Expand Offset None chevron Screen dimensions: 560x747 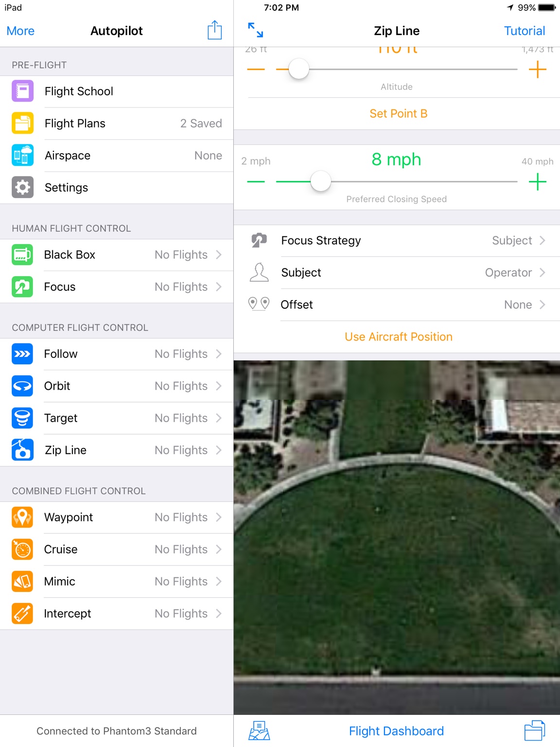pyautogui.click(x=542, y=304)
